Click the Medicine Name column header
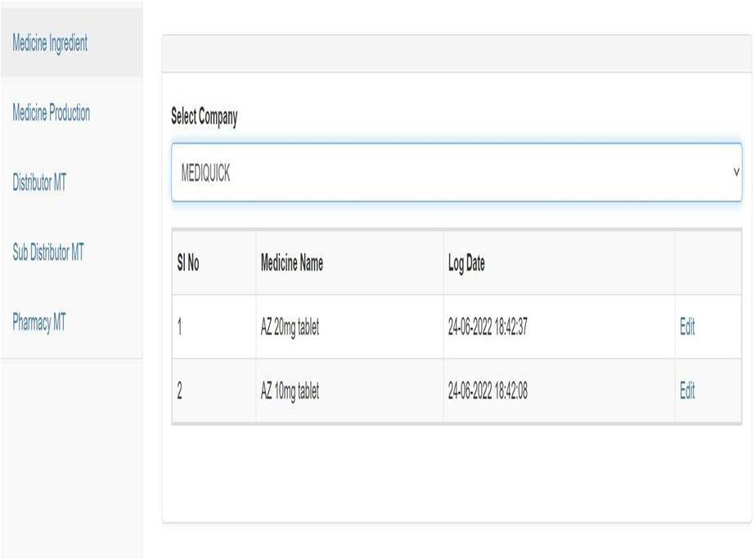756x559 pixels. 292,263
